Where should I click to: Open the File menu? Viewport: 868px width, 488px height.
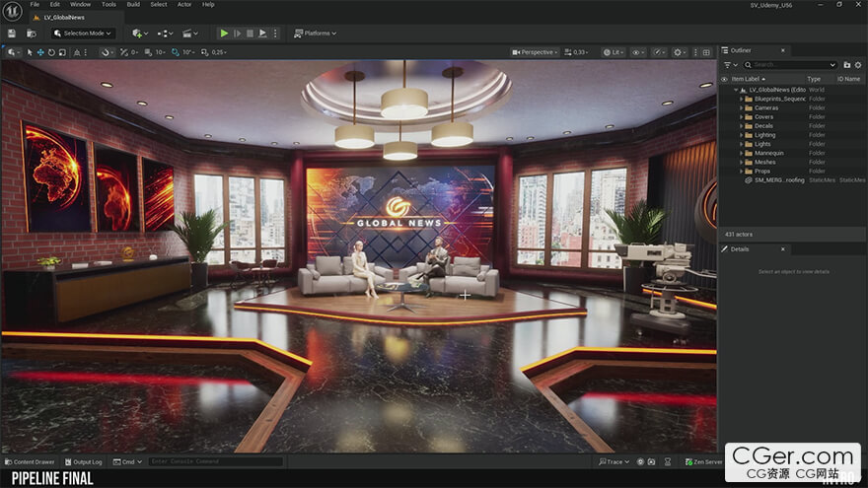[x=35, y=4]
